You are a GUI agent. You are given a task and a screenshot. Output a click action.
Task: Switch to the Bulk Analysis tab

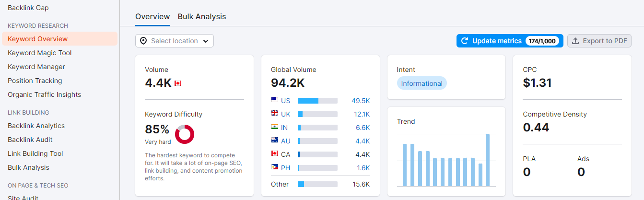coord(202,16)
